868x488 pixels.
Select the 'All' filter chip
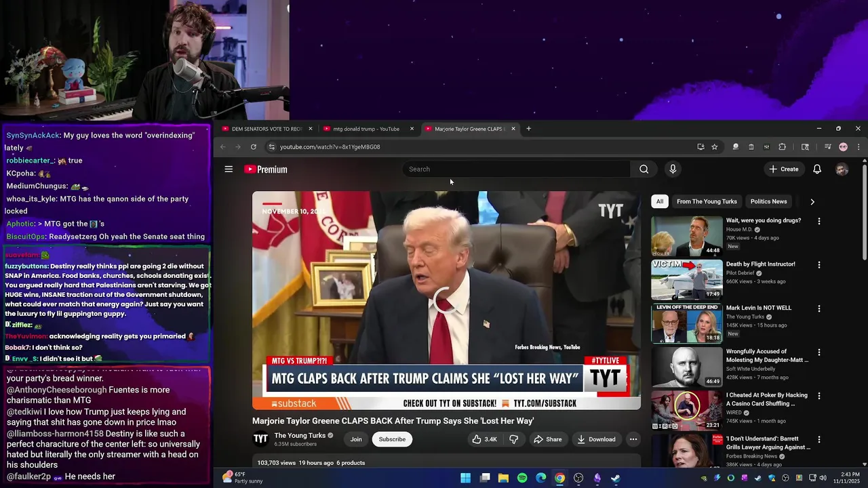[660, 201]
